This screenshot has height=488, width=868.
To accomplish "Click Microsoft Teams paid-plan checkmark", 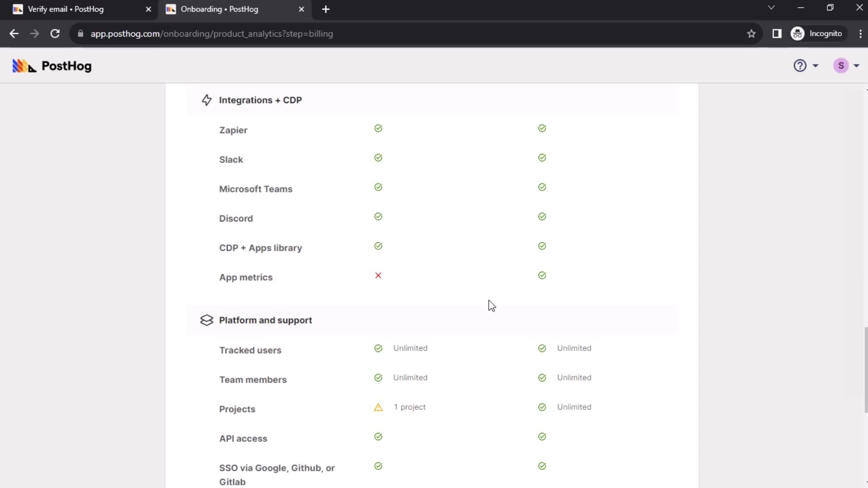I will 542,187.
